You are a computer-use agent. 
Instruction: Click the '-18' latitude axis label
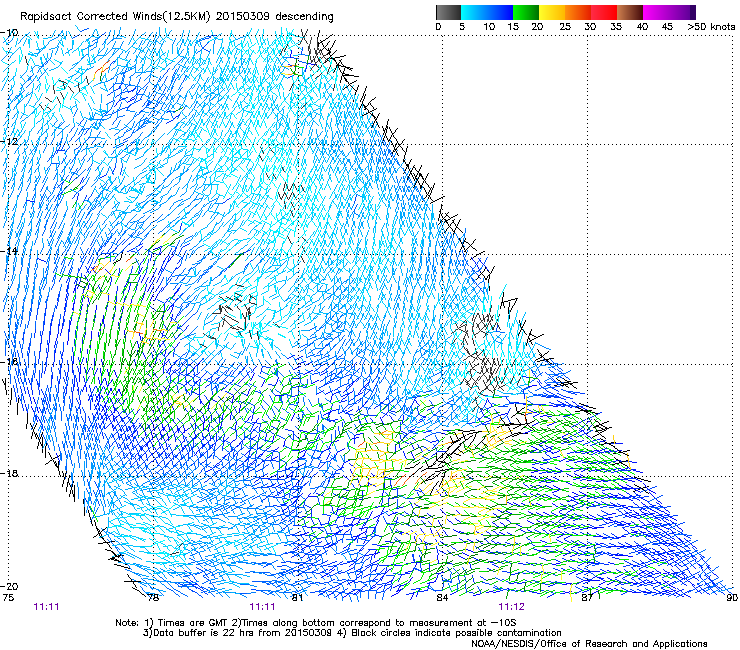[x=9, y=473]
